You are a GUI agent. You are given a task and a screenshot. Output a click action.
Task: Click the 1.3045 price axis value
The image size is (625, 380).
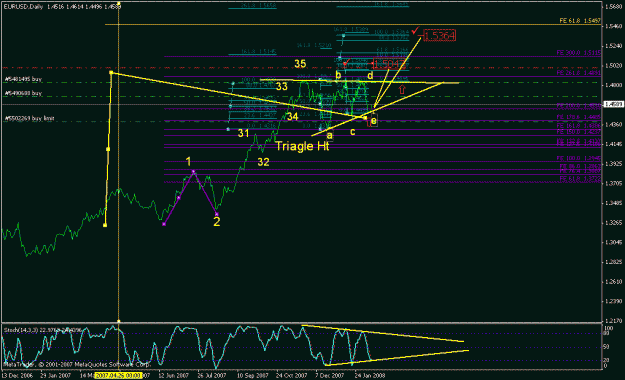613,242
